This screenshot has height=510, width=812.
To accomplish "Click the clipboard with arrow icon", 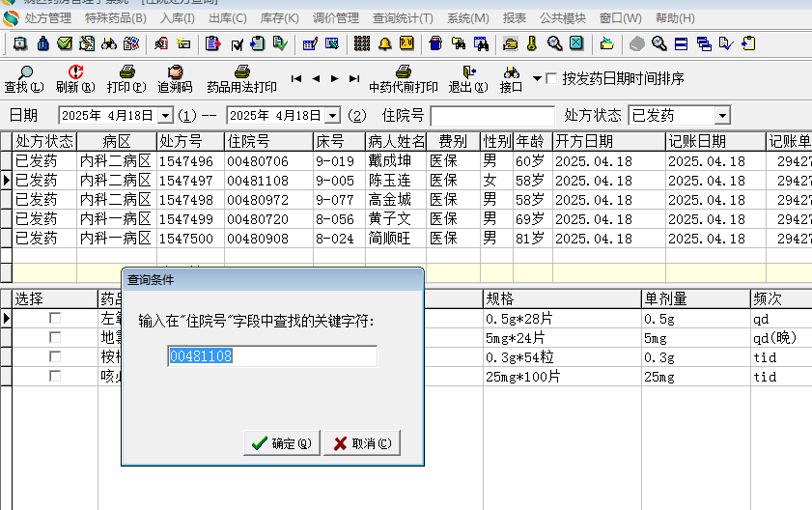I will (212, 43).
